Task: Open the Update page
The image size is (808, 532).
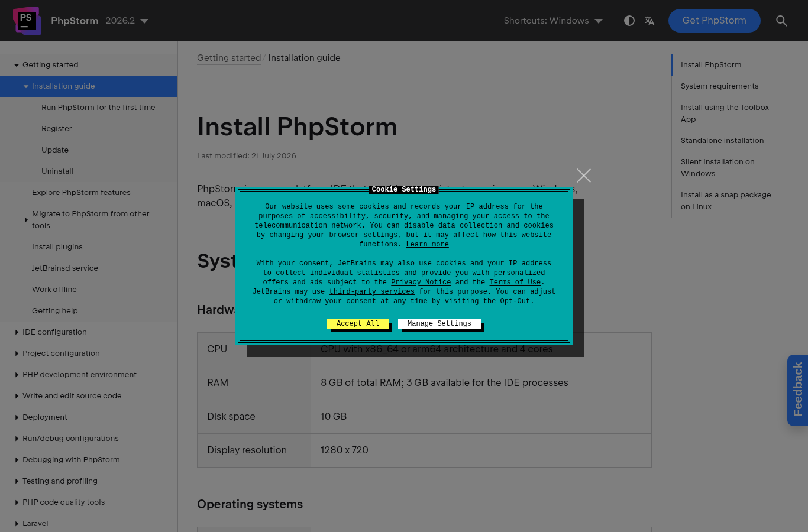Action: click(55, 150)
